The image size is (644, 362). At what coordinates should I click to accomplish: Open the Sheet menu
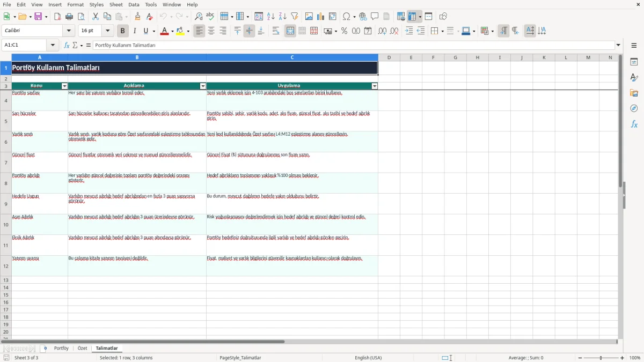click(x=116, y=4)
